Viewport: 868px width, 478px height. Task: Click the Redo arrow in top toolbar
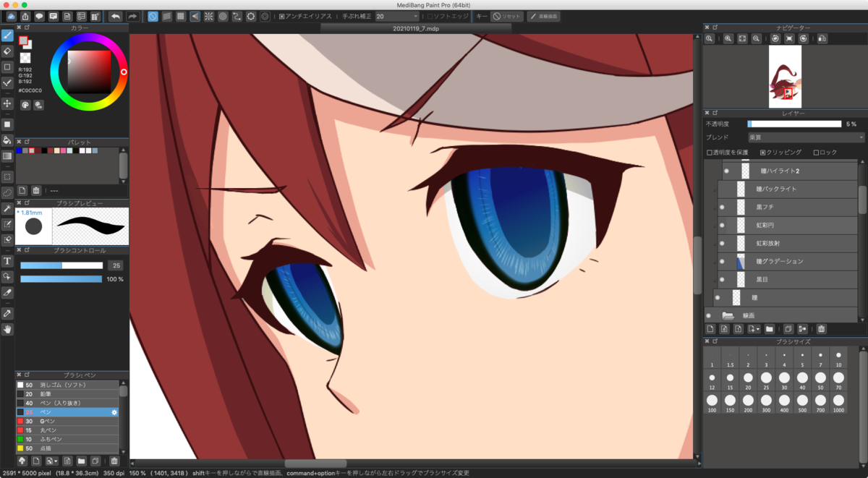[132, 16]
